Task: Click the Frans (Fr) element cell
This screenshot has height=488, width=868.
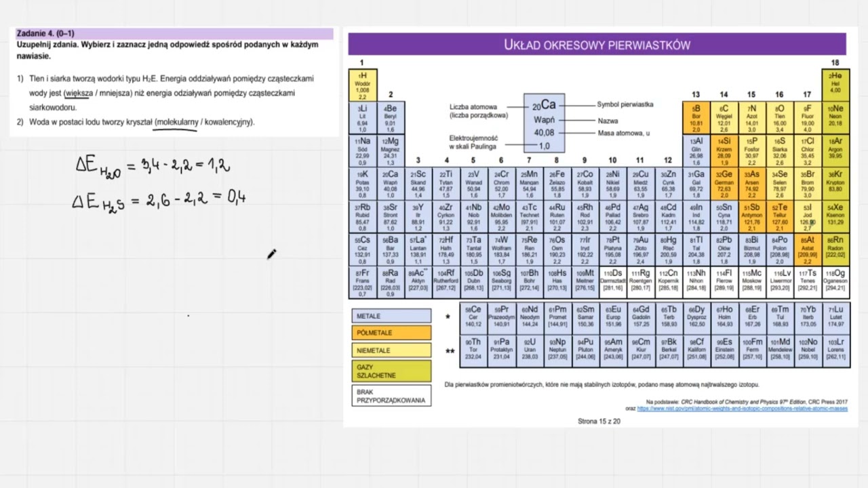Action: coord(363,283)
